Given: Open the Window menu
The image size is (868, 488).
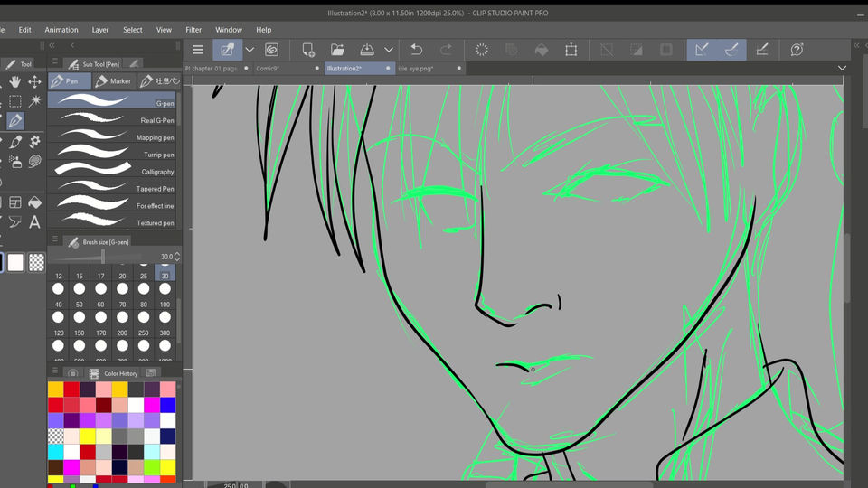Looking at the screenshot, I should (229, 30).
